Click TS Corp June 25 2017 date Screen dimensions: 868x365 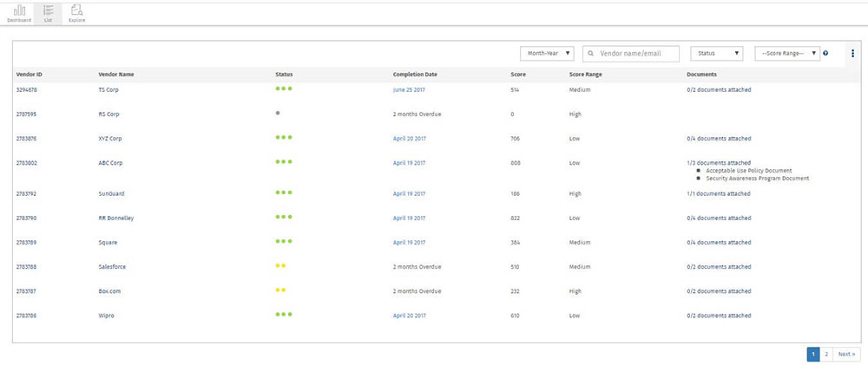point(409,89)
